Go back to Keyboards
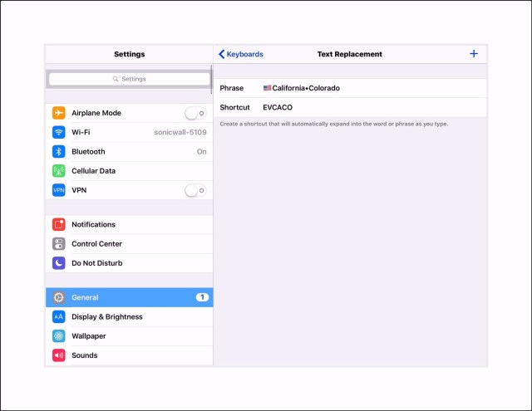The image size is (532, 411). click(x=241, y=54)
